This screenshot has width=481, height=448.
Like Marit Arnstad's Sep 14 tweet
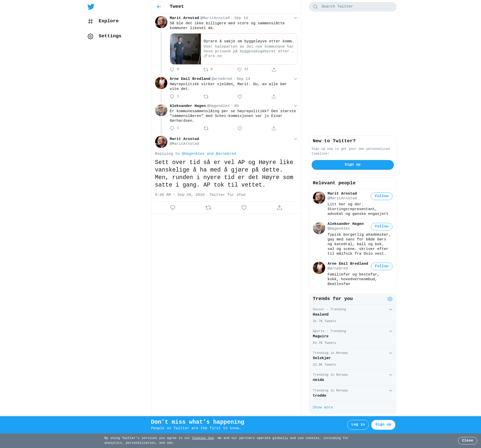tap(239, 70)
